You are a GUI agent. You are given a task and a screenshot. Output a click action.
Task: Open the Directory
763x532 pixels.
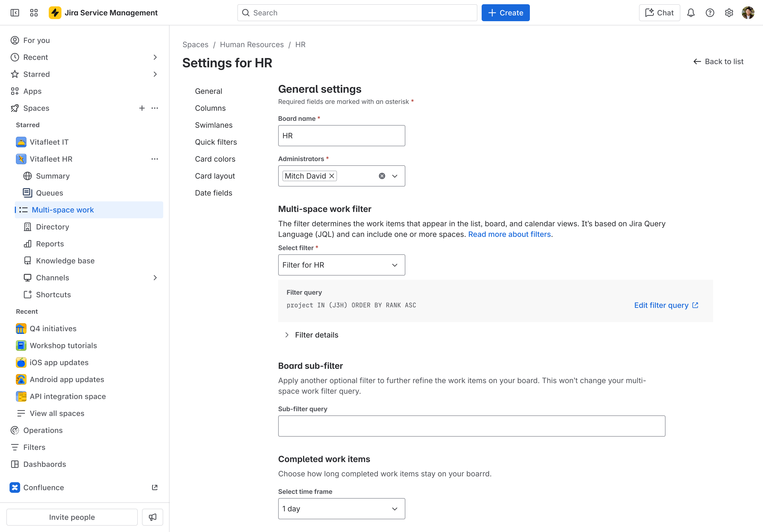[52, 227]
